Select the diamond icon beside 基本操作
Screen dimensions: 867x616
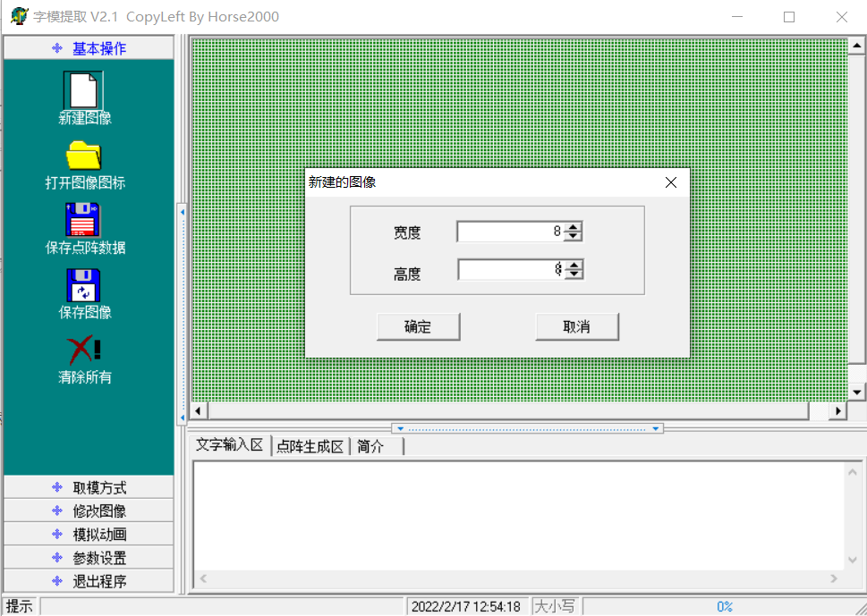pyautogui.click(x=55, y=47)
